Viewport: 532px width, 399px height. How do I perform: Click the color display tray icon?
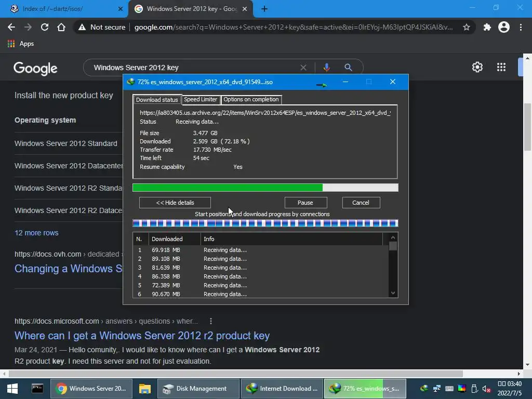[x=462, y=389]
